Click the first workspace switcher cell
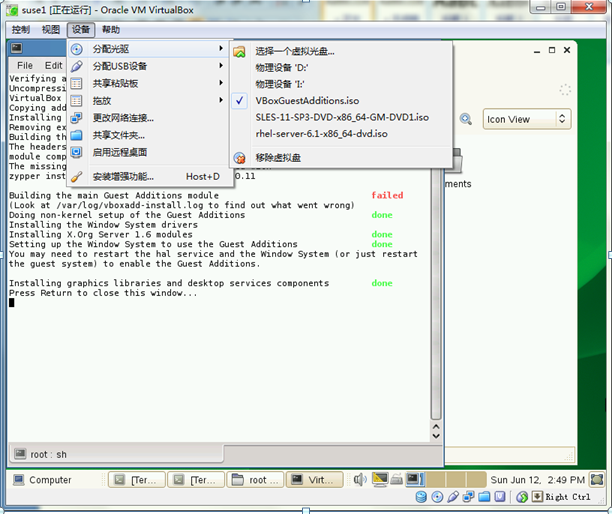612x514 pixels. click(x=415, y=479)
